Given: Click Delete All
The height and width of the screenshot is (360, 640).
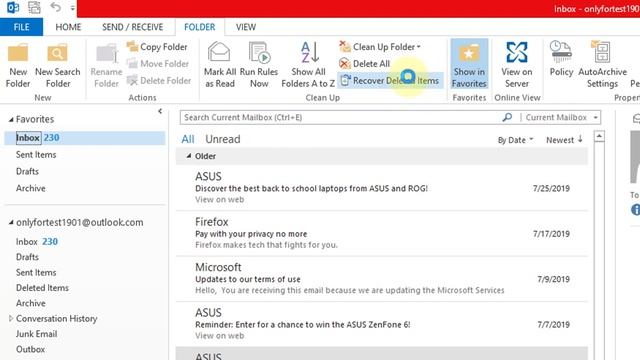Looking at the screenshot, I should pos(364,64).
